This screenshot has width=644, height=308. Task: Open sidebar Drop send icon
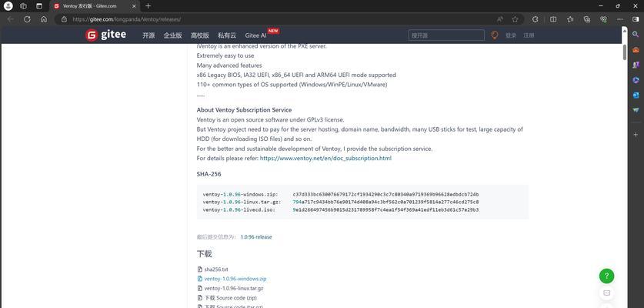(636, 110)
